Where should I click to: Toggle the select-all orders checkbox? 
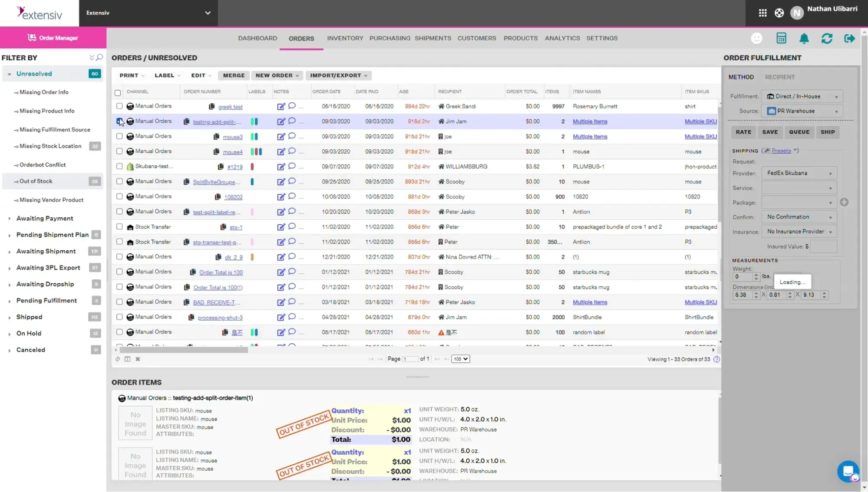pos(118,92)
